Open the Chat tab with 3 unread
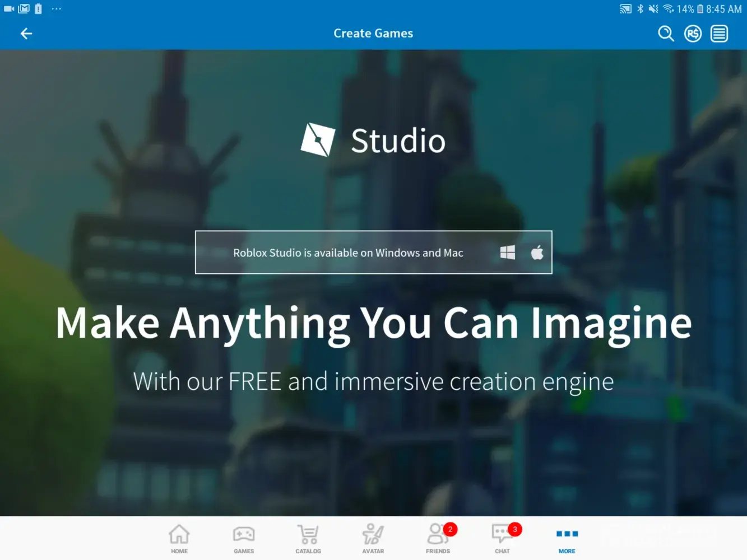This screenshot has width=747, height=560. [503, 538]
